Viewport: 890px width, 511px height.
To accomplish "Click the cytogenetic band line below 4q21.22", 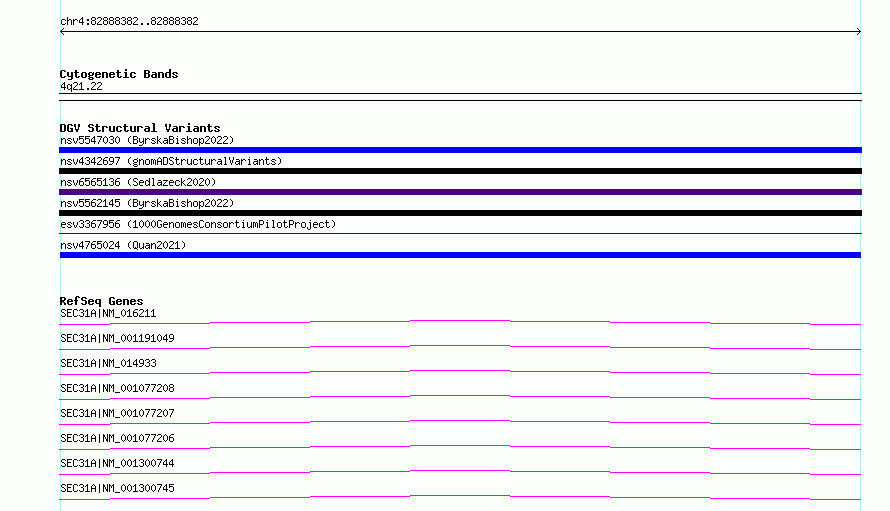I will click(460, 97).
